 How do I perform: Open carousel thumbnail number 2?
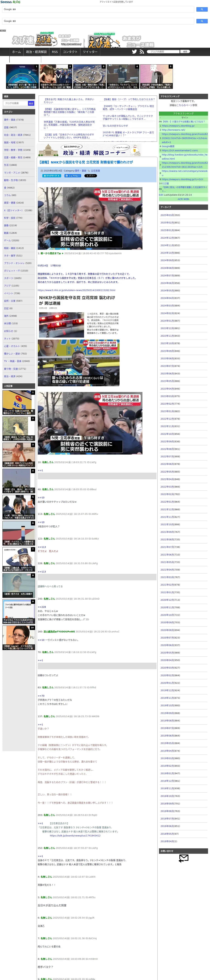coord(56,76)
